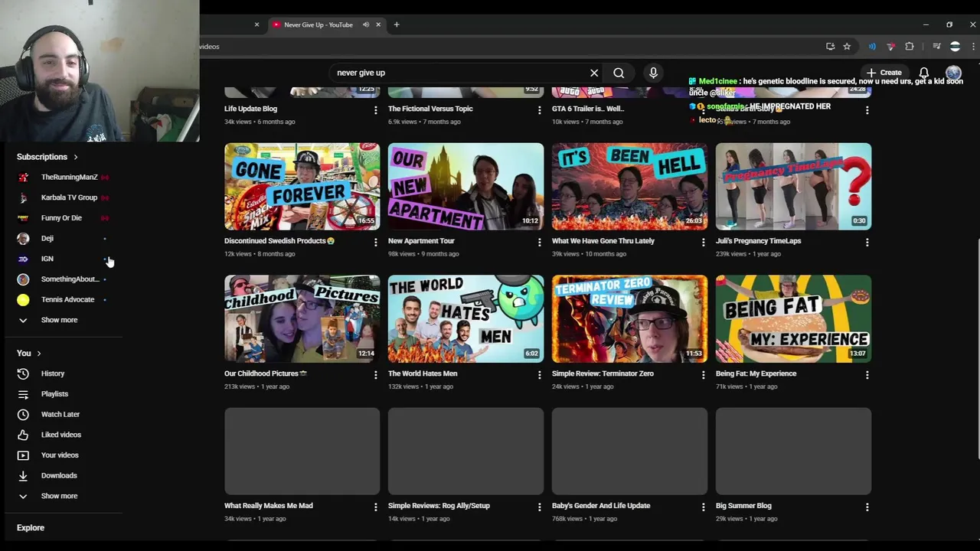This screenshot has width=980, height=551.
Task: Expand the Subscriptions section chevron
Action: pyautogui.click(x=75, y=157)
